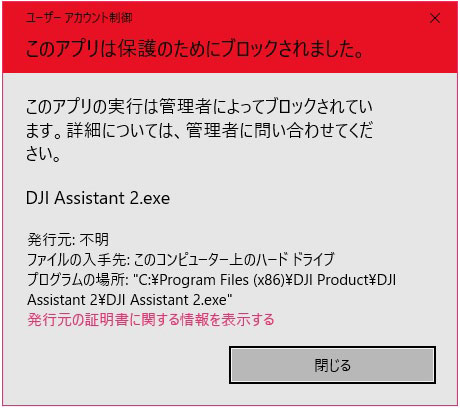This screenshot has width=460, height=408.
Task: Click the DJI Assistant 2.exe application name
Action: [98, 198]
